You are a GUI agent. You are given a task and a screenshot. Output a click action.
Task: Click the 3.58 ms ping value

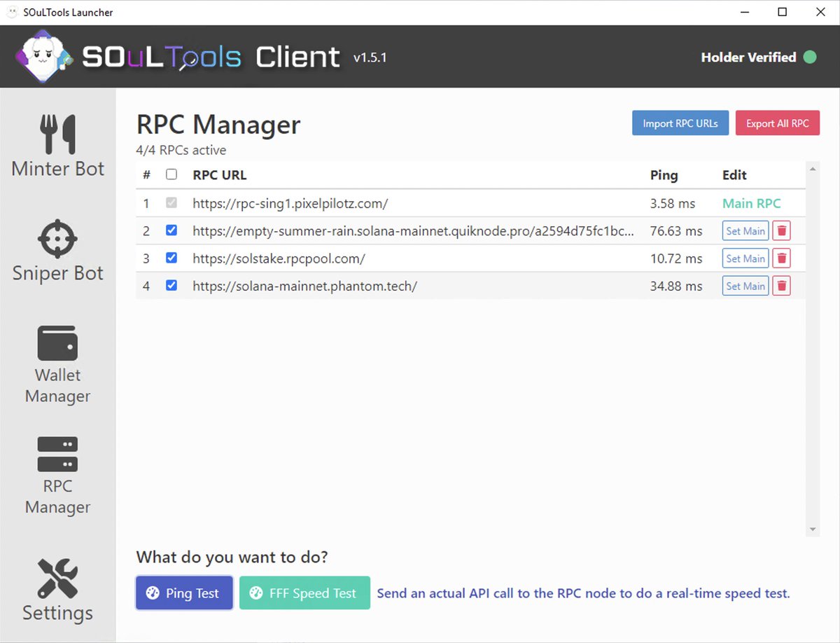coord(673,204)
